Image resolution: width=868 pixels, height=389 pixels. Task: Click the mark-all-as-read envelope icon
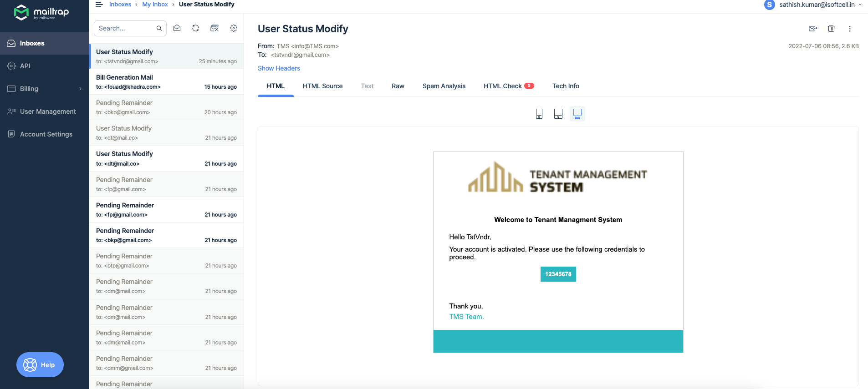(177, 28)
